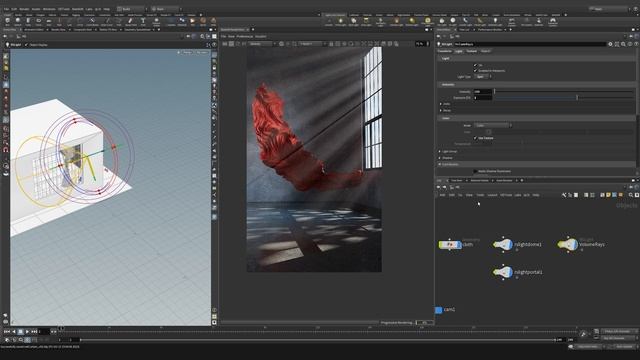Open the Persp viewport camera dropdown
This screenshot has height=360, width=640.
point(187,52)
